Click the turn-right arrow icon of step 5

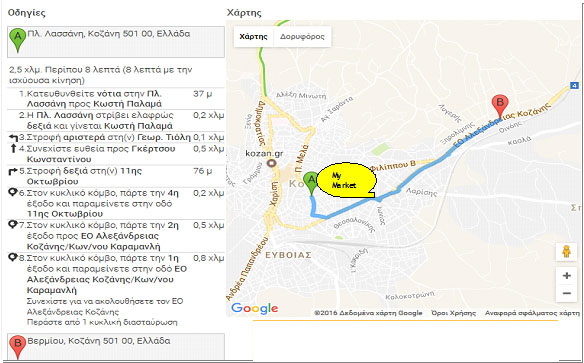[x=13, y=171]
